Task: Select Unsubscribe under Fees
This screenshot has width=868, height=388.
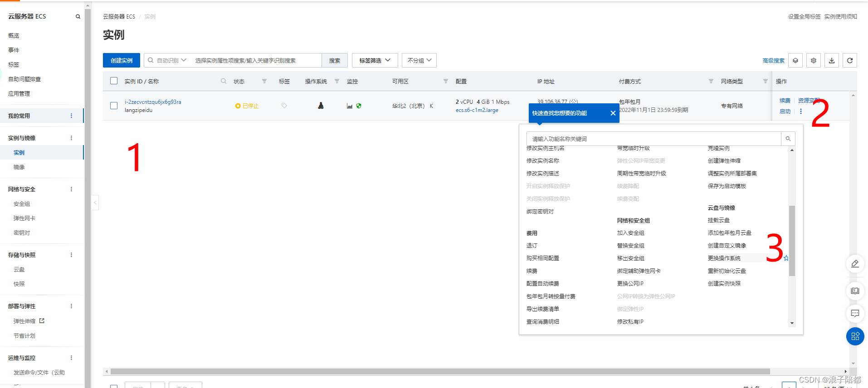Action: [x=532, y=246]
